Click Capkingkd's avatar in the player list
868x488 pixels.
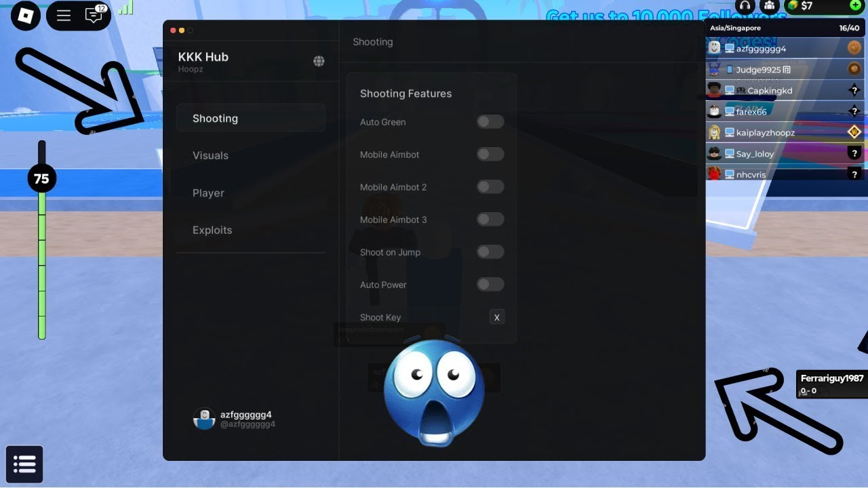(714, 90)
